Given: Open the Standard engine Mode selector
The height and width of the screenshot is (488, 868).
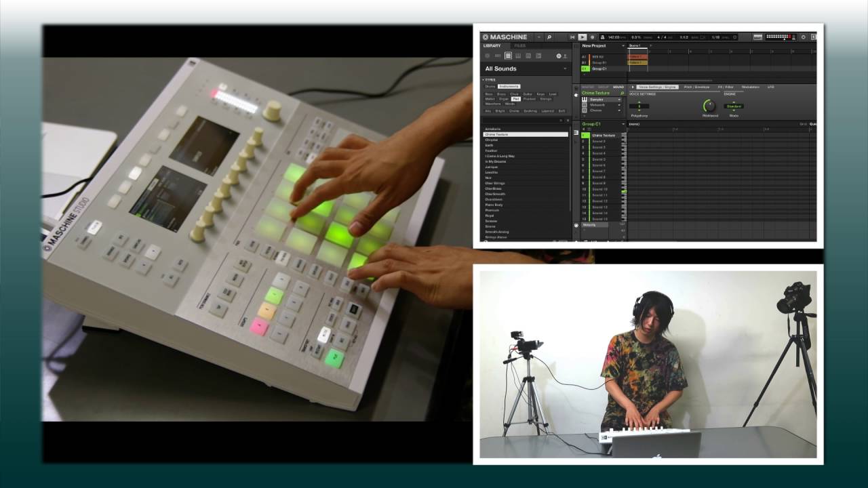Looking at the screenshot, I should click(x=734, y=106).
